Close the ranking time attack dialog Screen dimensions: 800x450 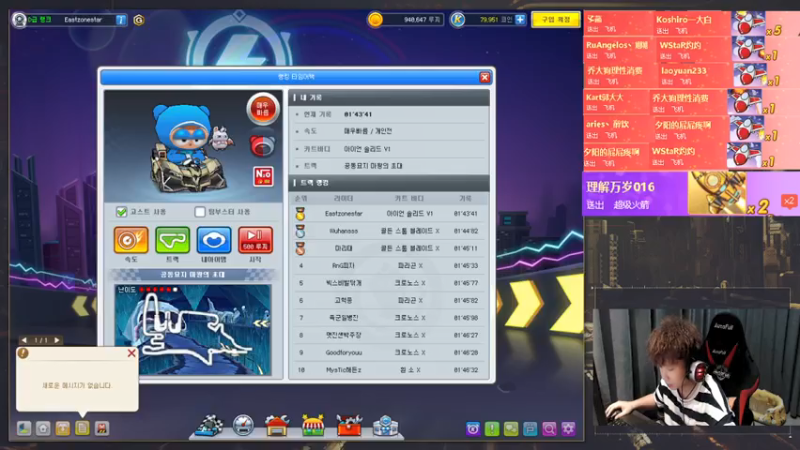point(484,78)
